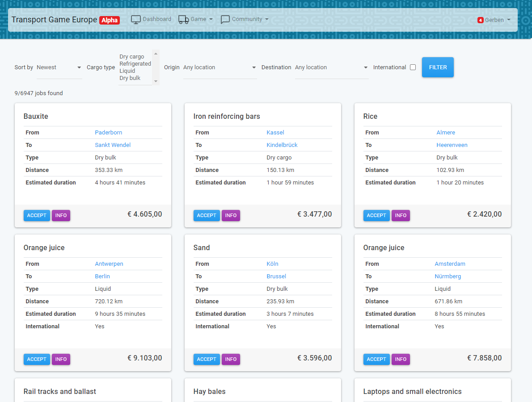Toggle the International checkbox
The image size is (532, 402).
click(x=413, y=67)
